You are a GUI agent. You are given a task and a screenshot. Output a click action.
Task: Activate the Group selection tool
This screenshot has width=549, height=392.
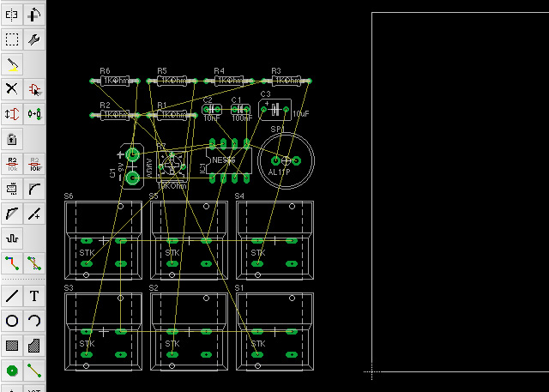(x=12, y=39)
